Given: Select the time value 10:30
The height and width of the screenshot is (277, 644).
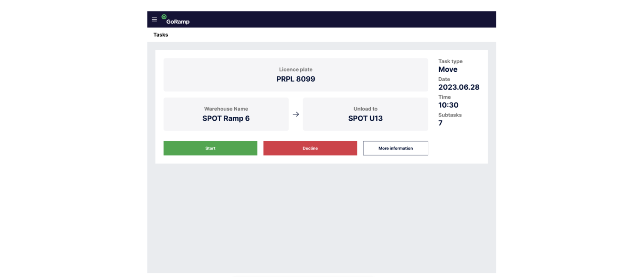Looking at the screenshot, I should pyautogui.click(x=448, y=105).
